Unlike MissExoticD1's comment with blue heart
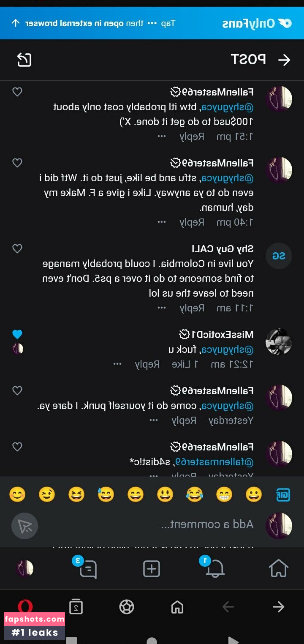The height and width of the screenshot is (644, 304). 17,334
